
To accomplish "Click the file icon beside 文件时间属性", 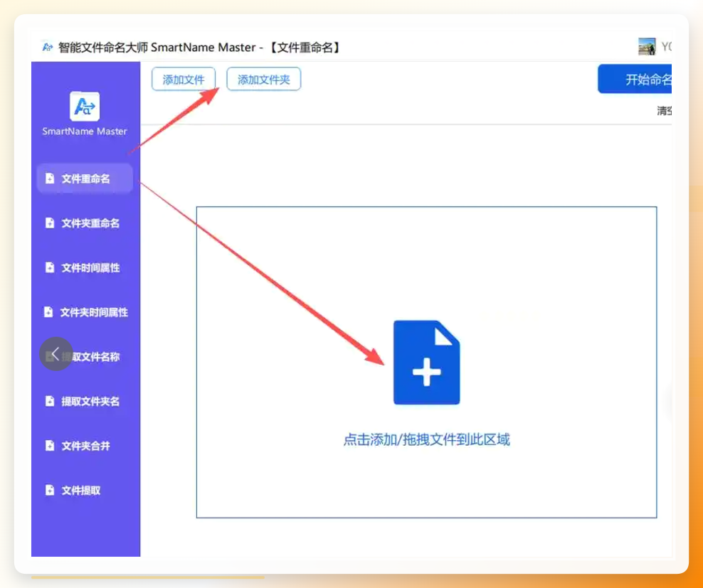I will coord(51,267).
